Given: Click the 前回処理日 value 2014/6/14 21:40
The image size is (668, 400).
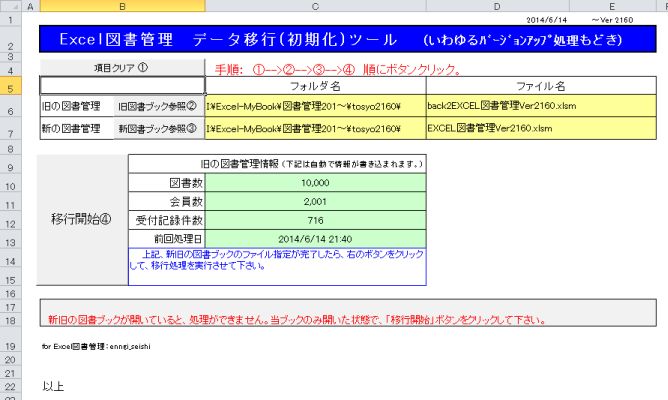Looking at the screenshot, I should [315, 239].
